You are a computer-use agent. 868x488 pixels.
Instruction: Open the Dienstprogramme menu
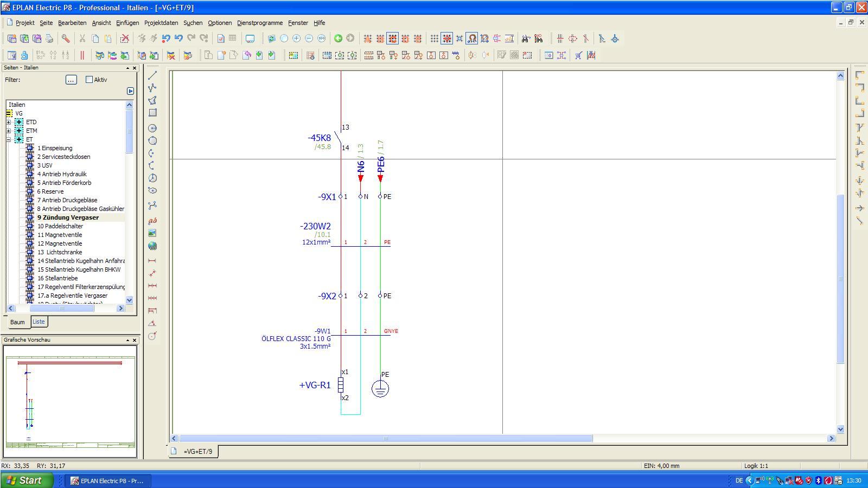coord(260,23)
